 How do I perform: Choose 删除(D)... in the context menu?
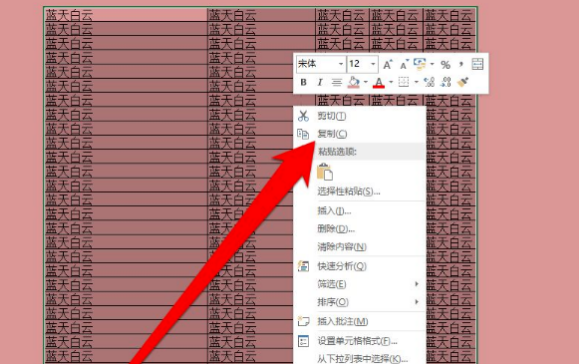359,229
